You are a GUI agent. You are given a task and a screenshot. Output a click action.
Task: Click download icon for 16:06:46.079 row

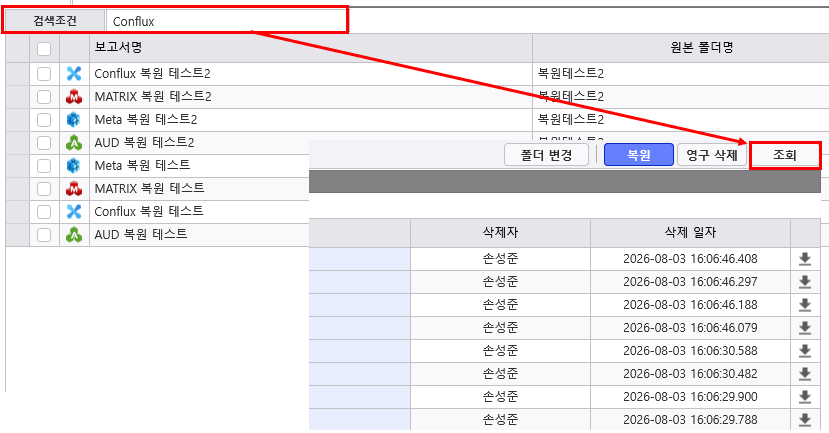(805, 328)
